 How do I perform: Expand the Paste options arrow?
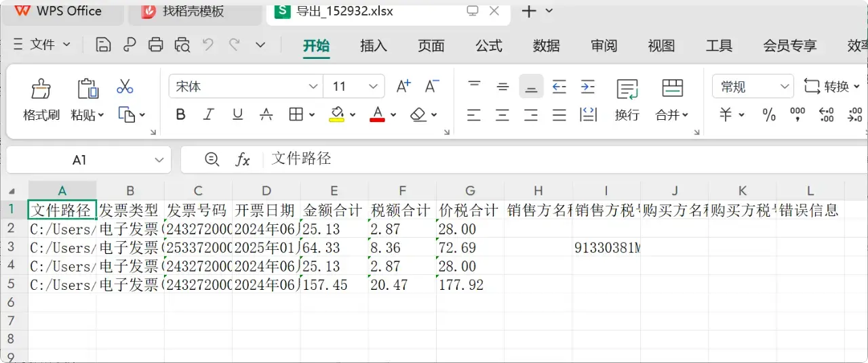click(x=101, y=115)
